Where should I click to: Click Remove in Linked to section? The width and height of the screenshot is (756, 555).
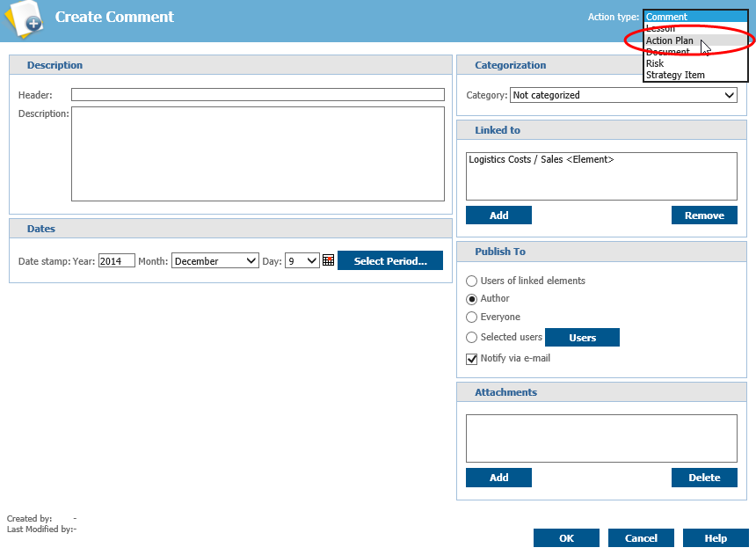(704, 215)
